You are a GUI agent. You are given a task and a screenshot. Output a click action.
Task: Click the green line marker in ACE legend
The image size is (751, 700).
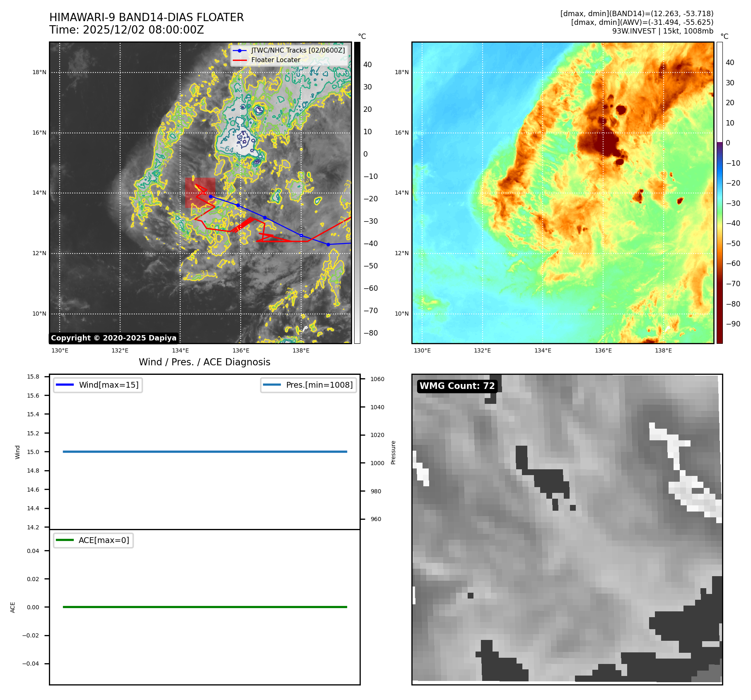tap(64, 540)
